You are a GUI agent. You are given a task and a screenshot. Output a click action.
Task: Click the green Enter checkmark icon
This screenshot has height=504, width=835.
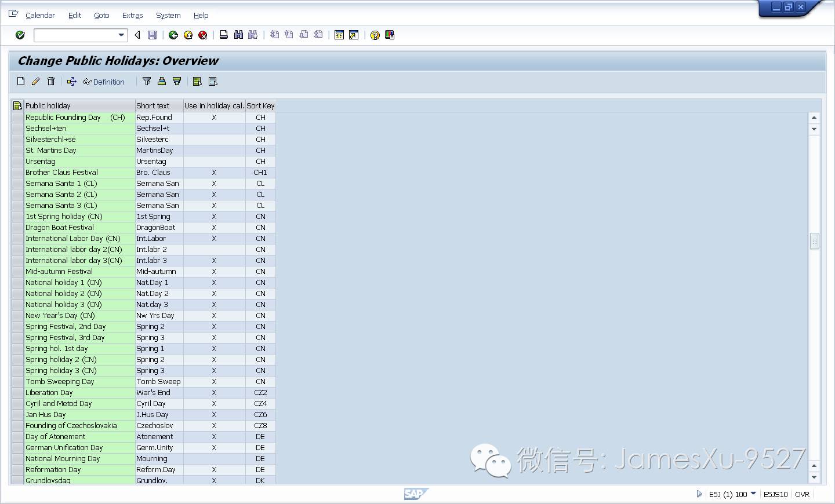(x=20, y=35)
